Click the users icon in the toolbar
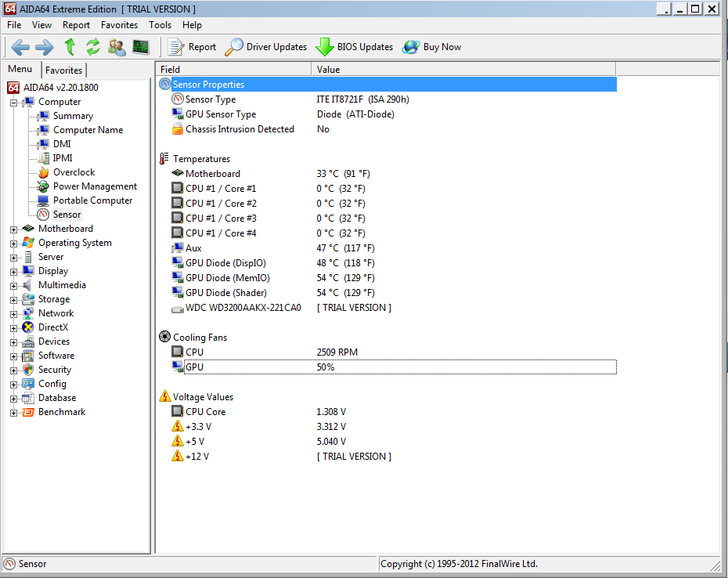Image resolution: width=728 pixels, height=578 pixels. (117, 47)
